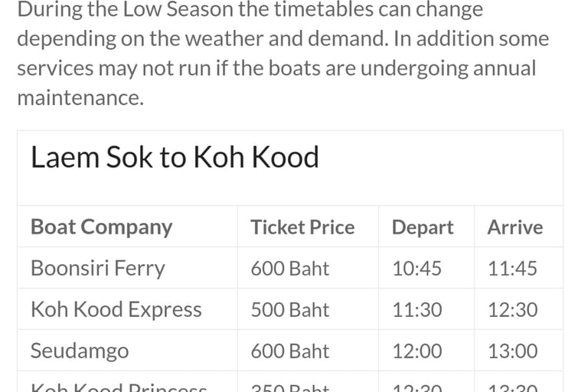588x392 pixels.
Task: Click the partially visible Koh Kood Princess row
Action: [x=119, y=387]
